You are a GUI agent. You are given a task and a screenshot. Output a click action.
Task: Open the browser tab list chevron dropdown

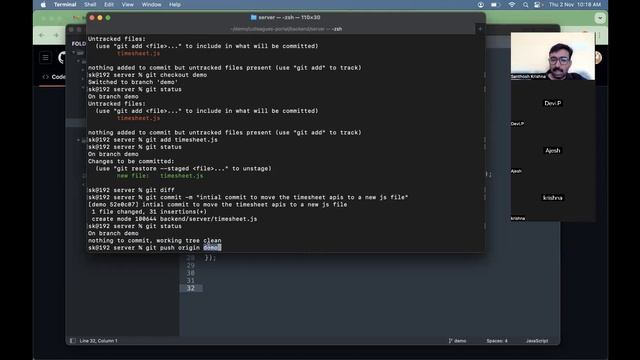tap(600, 18)
